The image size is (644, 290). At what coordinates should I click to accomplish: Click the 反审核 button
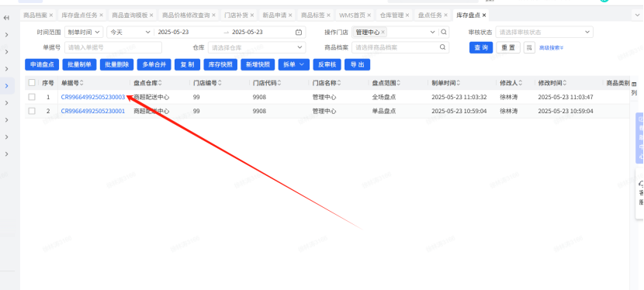pyautogui.click(x=327, y=64)
